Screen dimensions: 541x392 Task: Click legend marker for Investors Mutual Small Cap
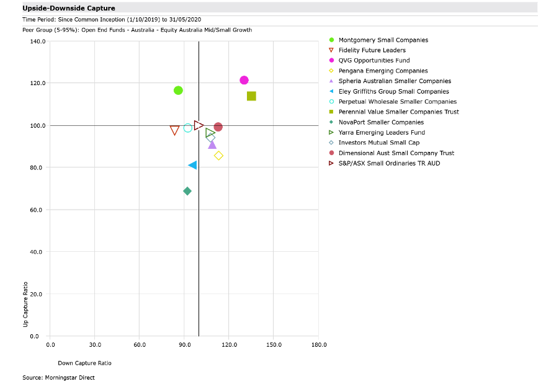pos(331,143)
